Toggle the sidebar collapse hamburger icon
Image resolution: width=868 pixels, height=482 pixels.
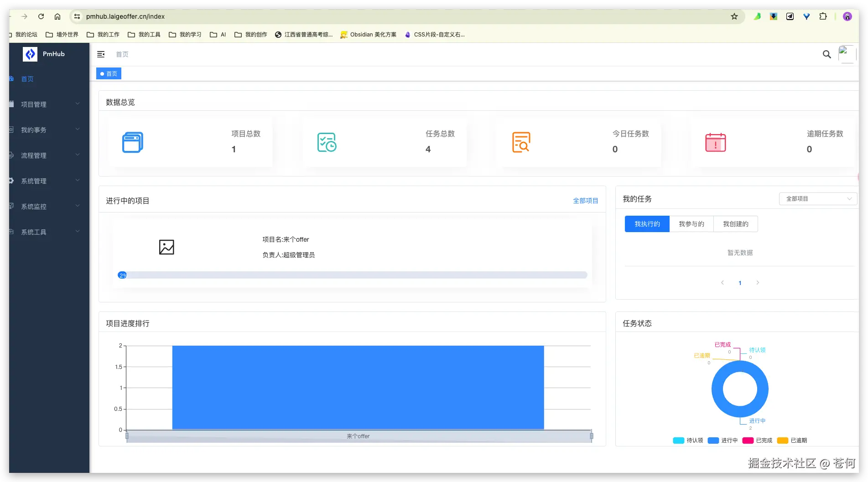[101, 54]
